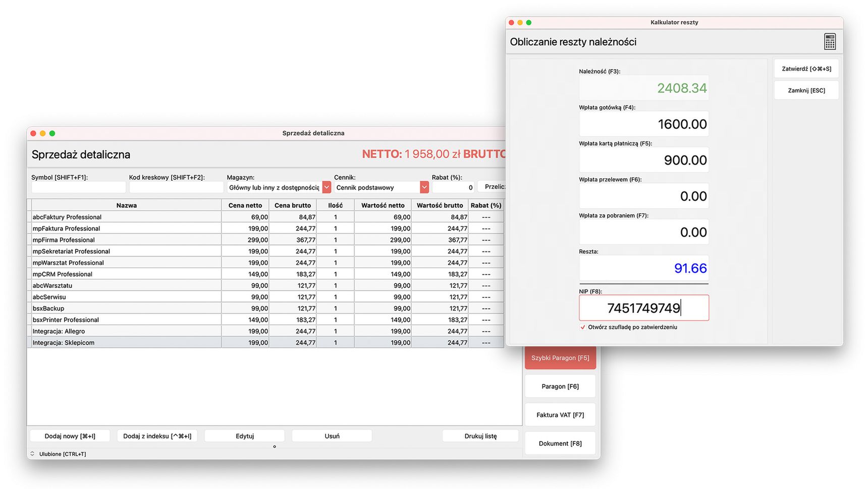Screen dimensions: 868x489
Task: Open the Cennik dropdown arrow
Action: (x=424, y=187)
